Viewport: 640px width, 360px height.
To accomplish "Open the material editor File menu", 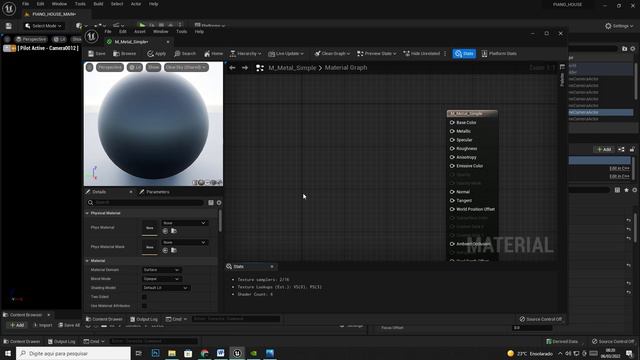I will point(108,31).
